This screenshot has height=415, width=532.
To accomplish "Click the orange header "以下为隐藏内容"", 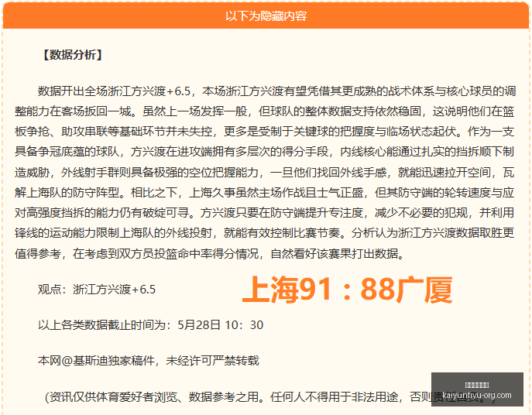I will point(266,16).
